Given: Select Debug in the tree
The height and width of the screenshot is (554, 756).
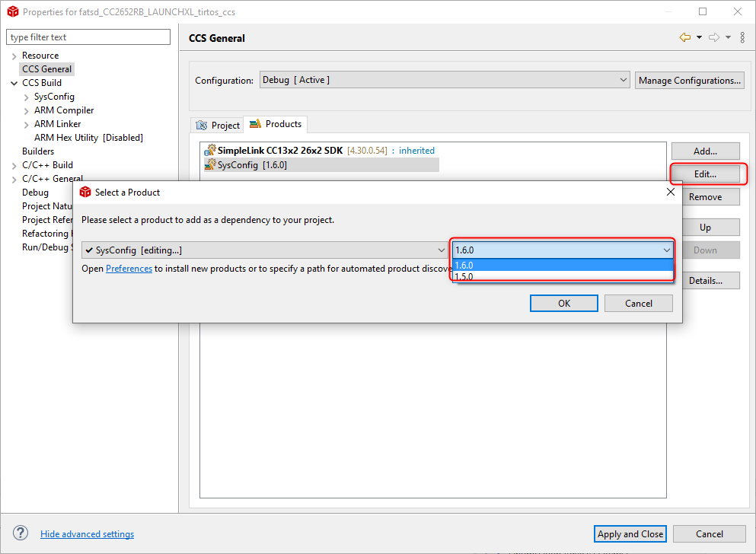Looking at the screenshot, I should coord(35,193).
